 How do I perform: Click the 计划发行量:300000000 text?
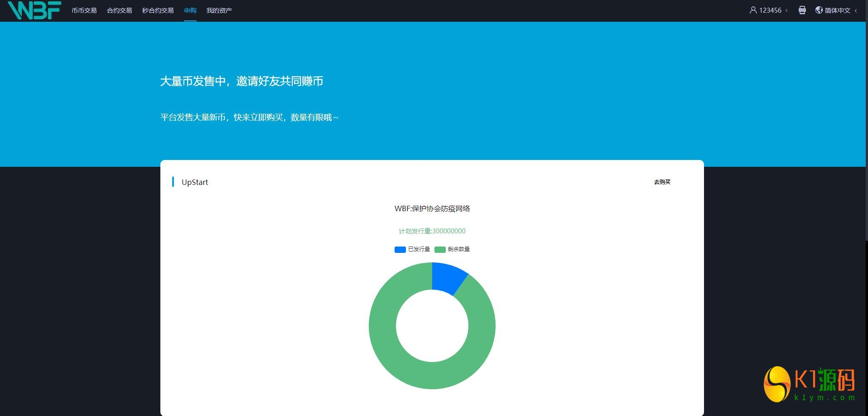tap(432, 231)
